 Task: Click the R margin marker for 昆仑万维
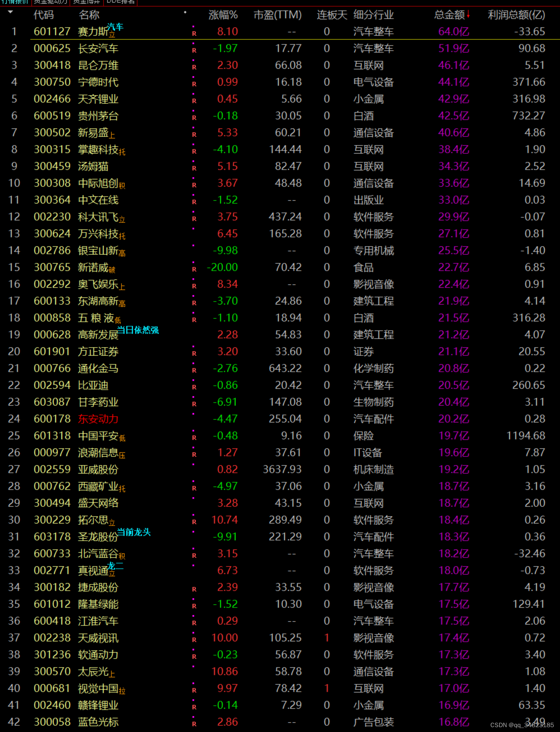pyautogui.click(x=194, y=67)
